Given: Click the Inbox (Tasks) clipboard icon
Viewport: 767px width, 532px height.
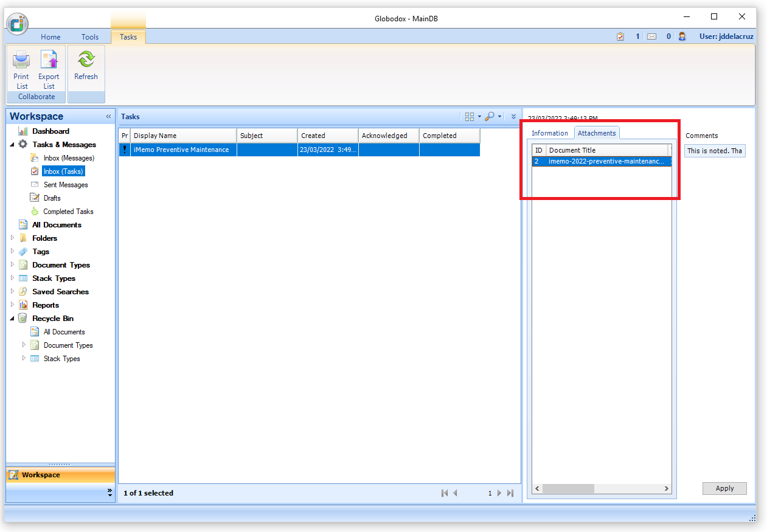Looking at the screenshot, I should pyautogui.click(x=35, y=171).
